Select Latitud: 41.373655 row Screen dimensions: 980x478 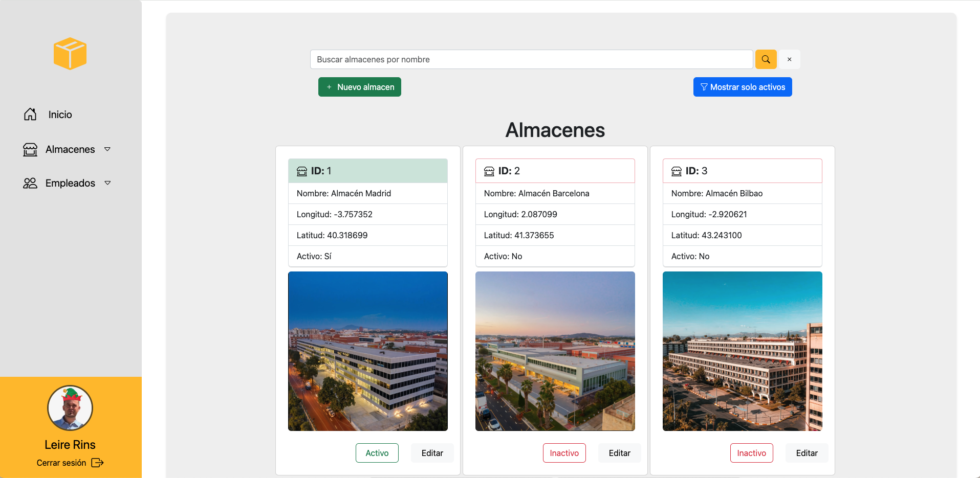pos(555,235)
